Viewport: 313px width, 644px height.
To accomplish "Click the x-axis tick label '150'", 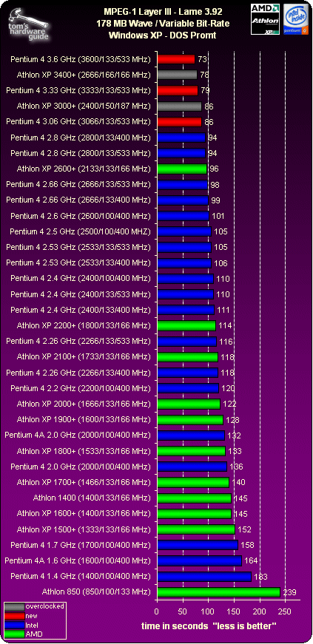I will 234,611.
